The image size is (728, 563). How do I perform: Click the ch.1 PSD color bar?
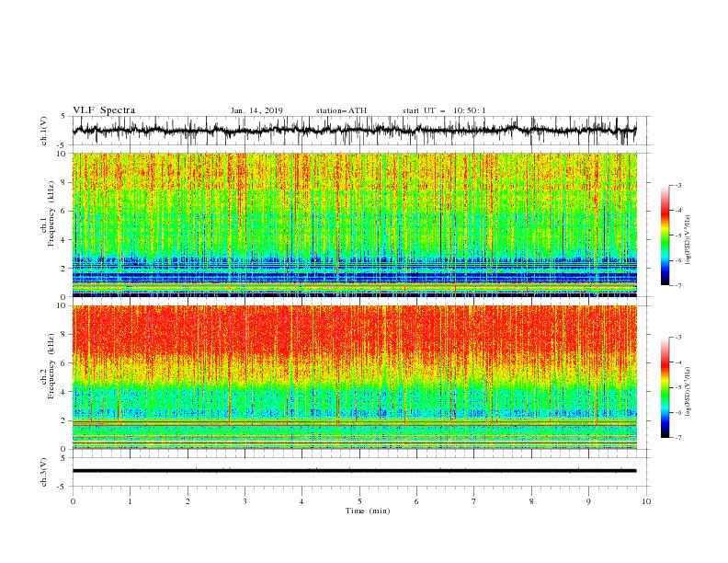click(665, 235)
